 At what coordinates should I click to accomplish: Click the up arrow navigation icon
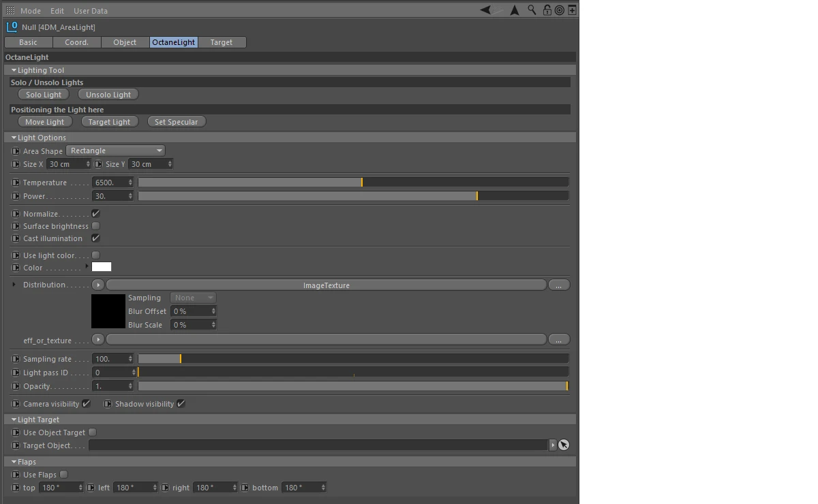click(x=515, y=10)
